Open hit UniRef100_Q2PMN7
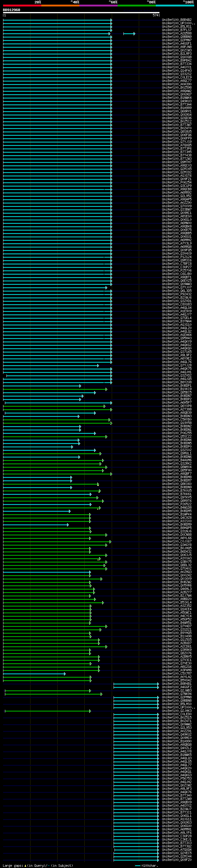 177,40
